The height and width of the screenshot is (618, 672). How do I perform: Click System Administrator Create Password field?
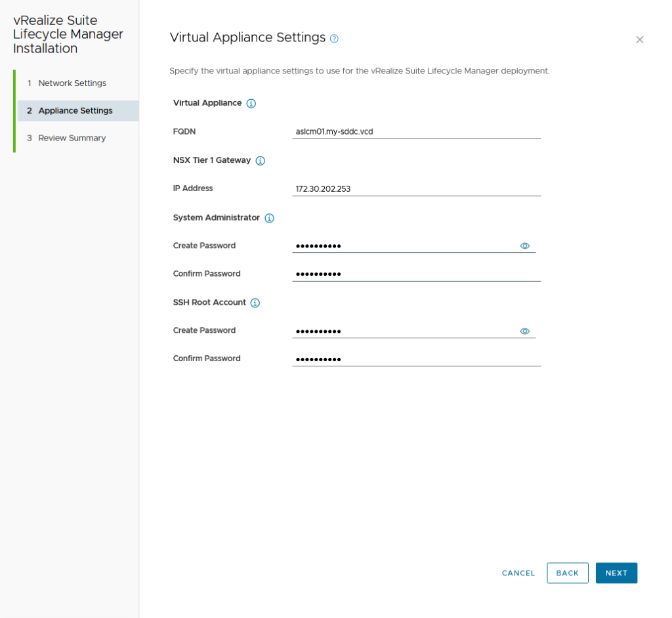404,246
